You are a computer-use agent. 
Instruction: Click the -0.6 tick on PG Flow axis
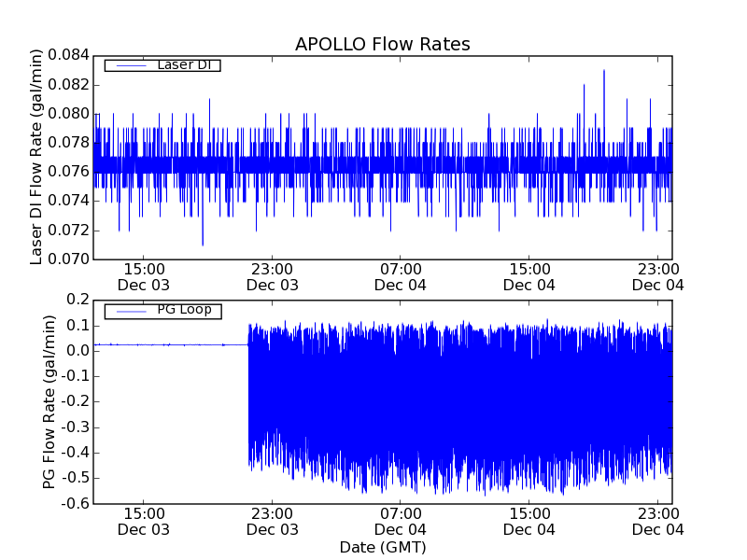tap(76, 503)
